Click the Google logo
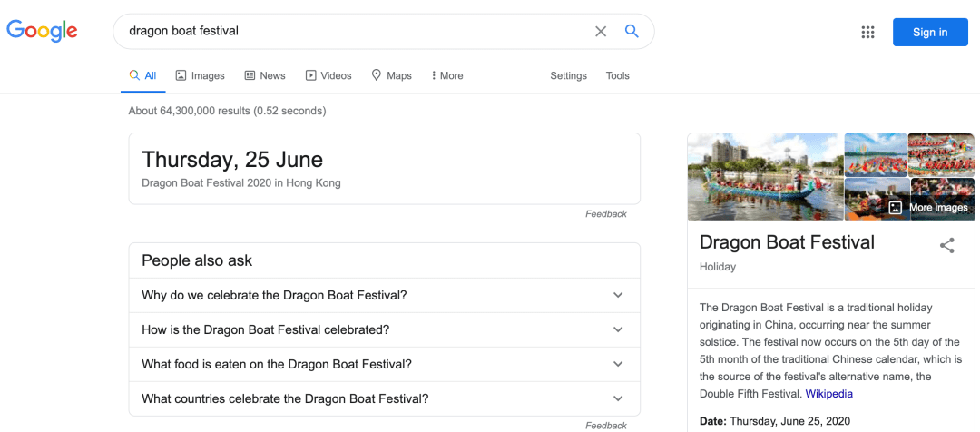Screen dimensions: 980x432 click(43, 31)
